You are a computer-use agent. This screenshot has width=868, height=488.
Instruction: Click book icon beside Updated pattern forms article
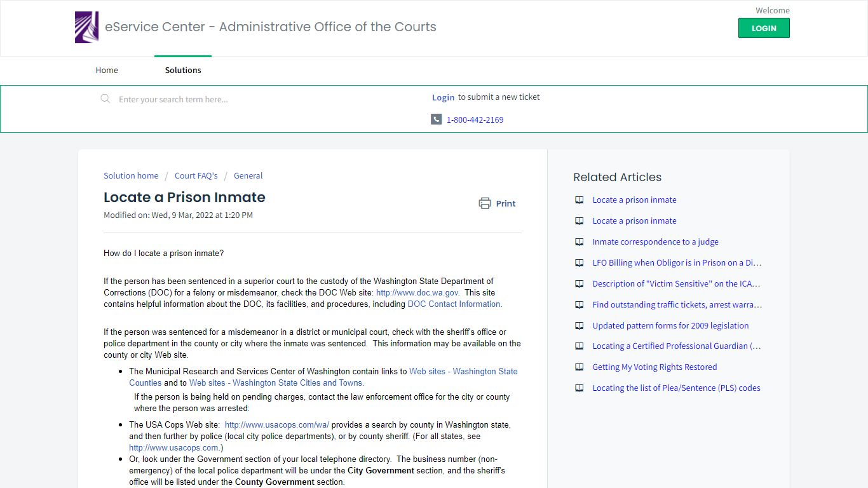580,325
